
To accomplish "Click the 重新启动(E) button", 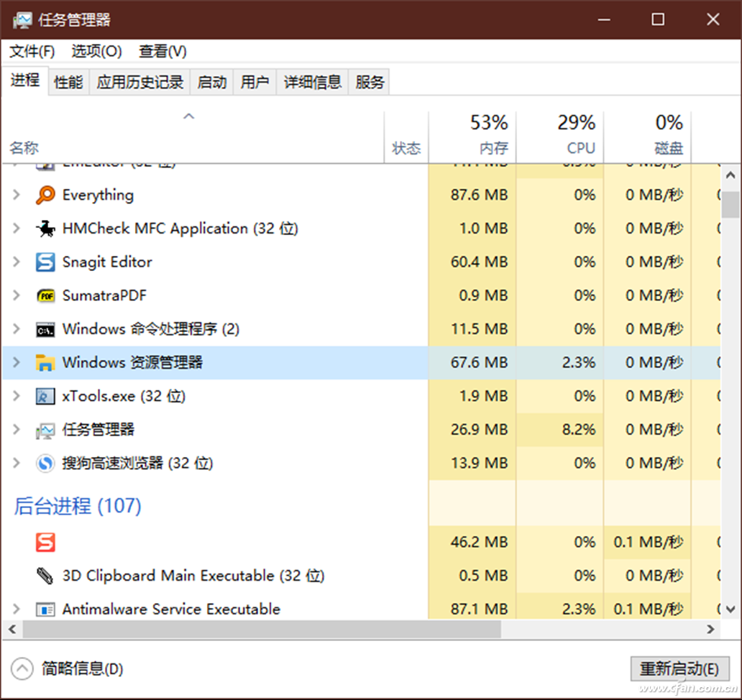I will click(679, 669).
